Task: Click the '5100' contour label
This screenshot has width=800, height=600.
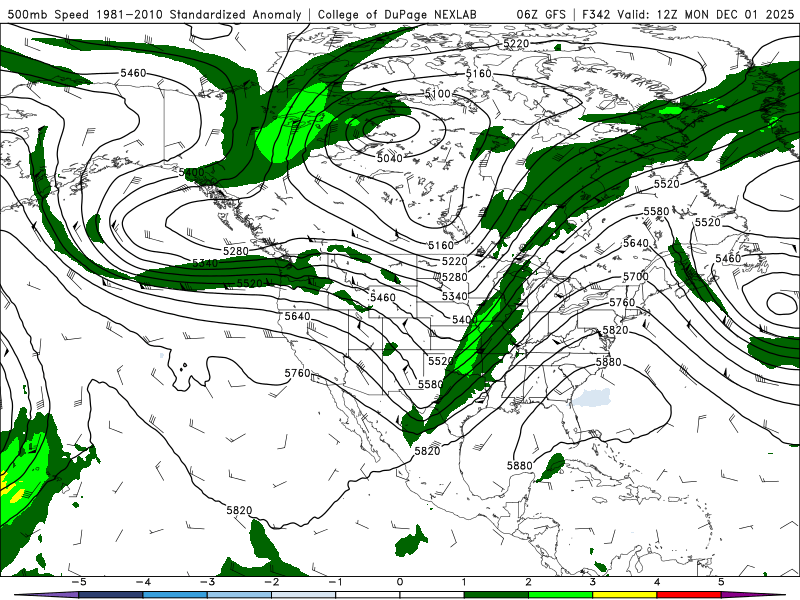Action: (x=438, y=94)
